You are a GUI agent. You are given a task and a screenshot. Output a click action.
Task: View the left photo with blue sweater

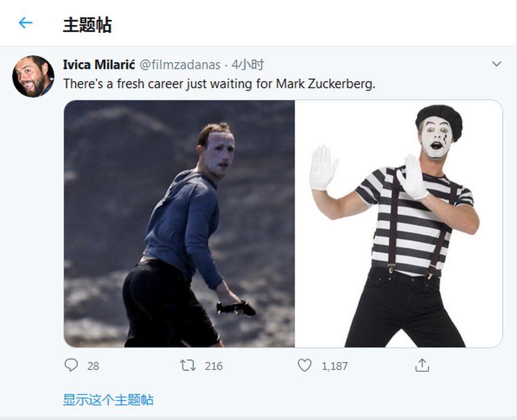pyautogui.click(x=179, y=224)
